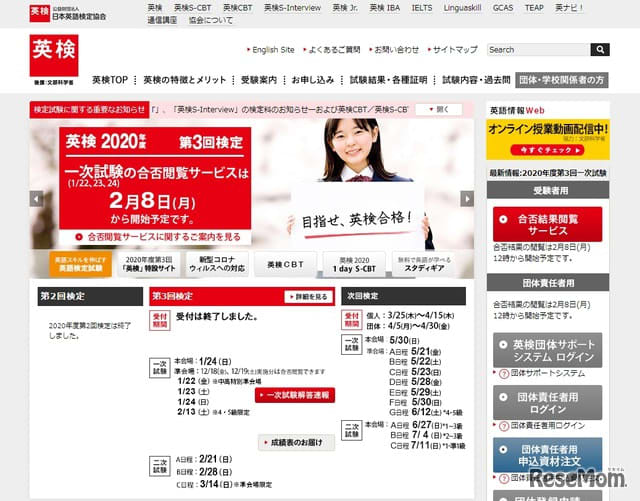Select 受験案内 menu item
The image size is (640, 501).
click(x=259, y=80)
